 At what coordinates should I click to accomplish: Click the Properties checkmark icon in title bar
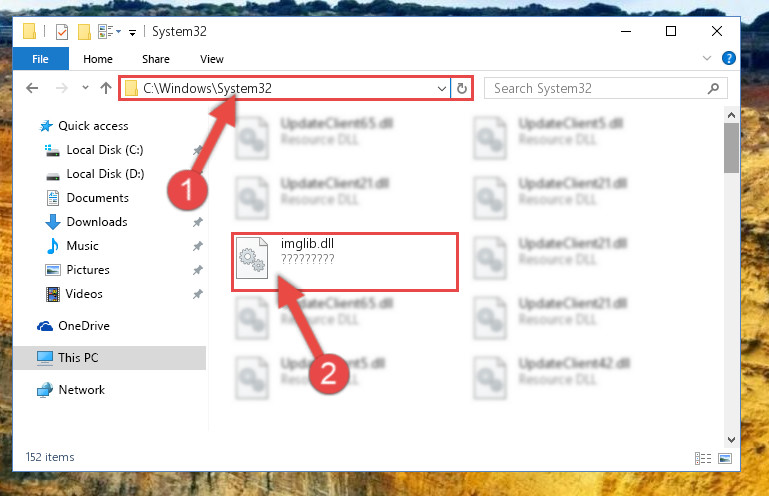click(62, 32)
